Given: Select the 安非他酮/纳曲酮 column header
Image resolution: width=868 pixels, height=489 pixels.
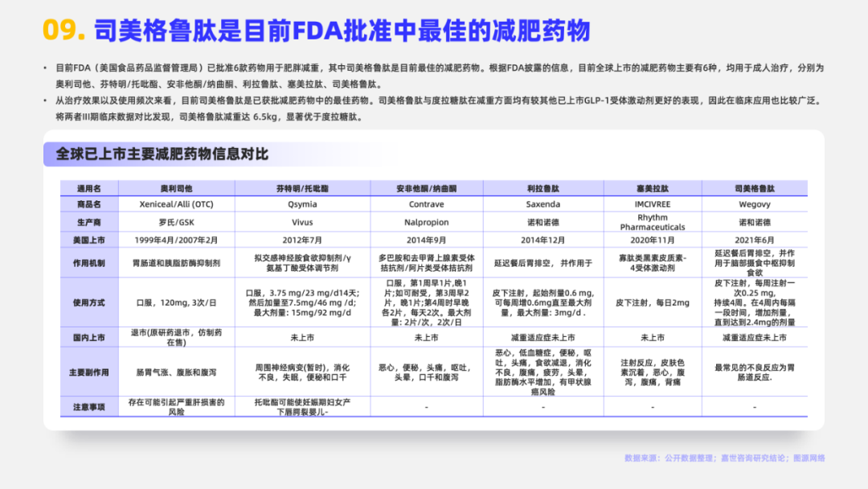Looking at the screenshot, I should coord(426,188).
